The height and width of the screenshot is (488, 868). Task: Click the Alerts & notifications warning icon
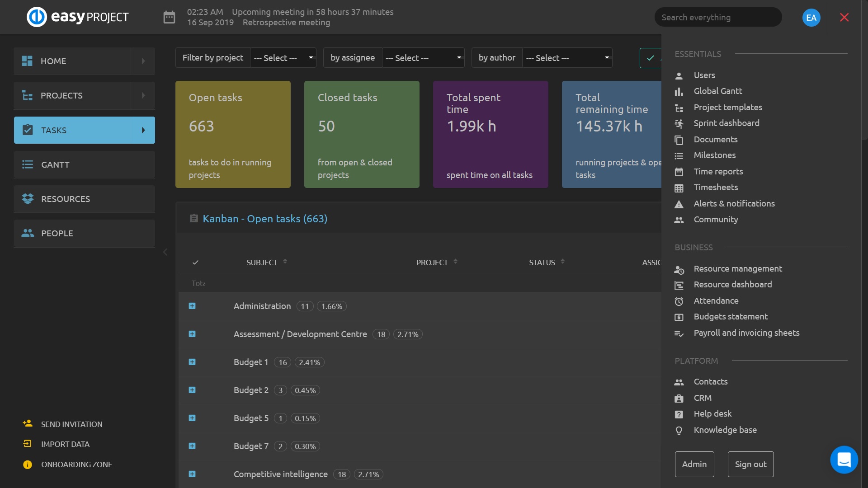pos(679,204)
